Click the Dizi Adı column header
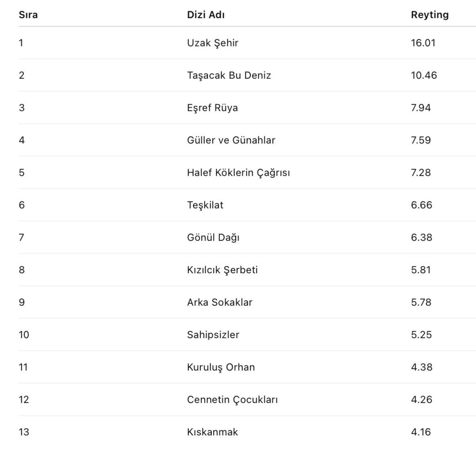Viewport: 476px width, 454px height. coord(206,15)
